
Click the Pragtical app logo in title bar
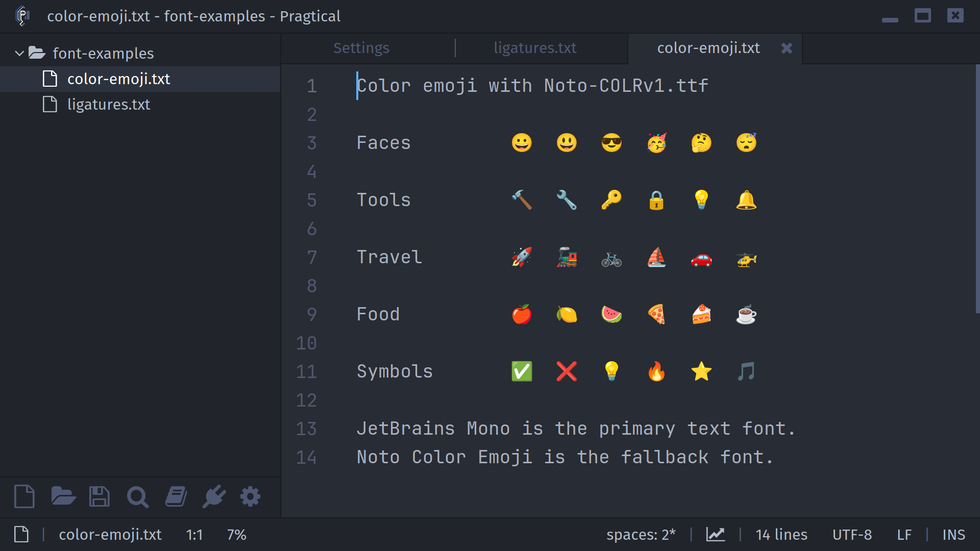point(22,16)
